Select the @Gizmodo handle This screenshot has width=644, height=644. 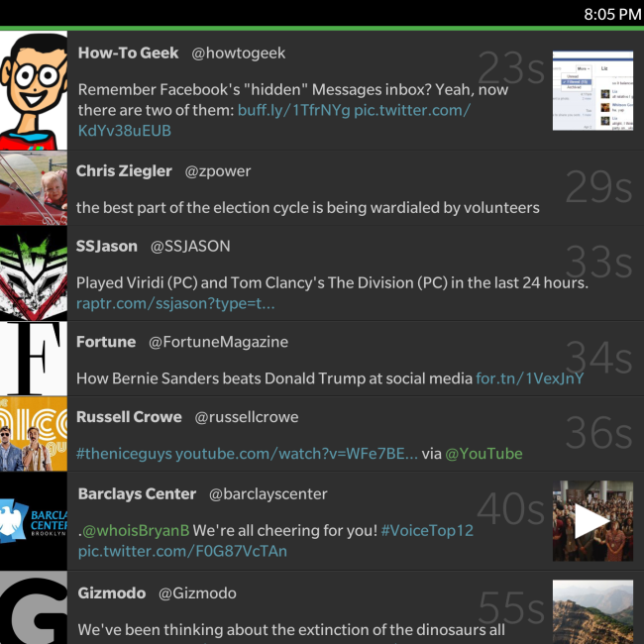point(197,593)
